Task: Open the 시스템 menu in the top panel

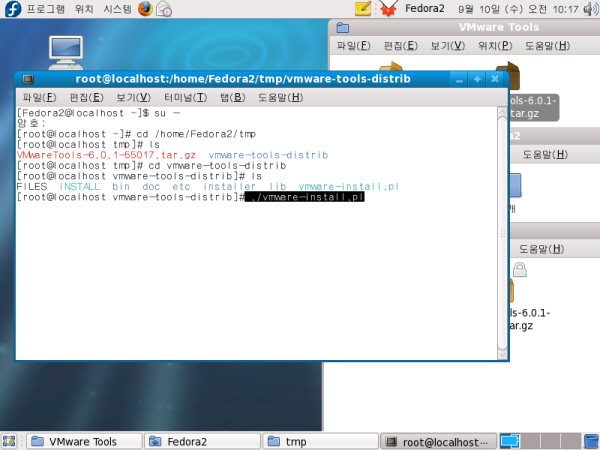Action: pyautogui.click(x=117, y=8)
